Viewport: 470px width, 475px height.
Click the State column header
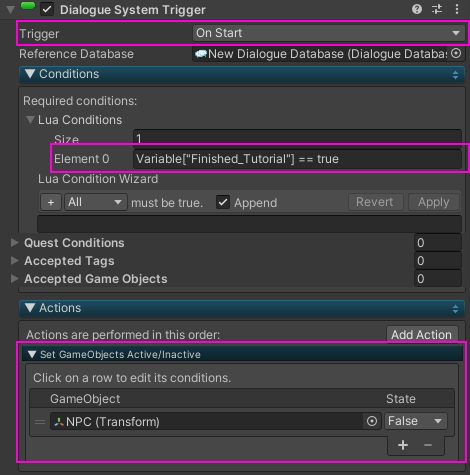point(401,399)
